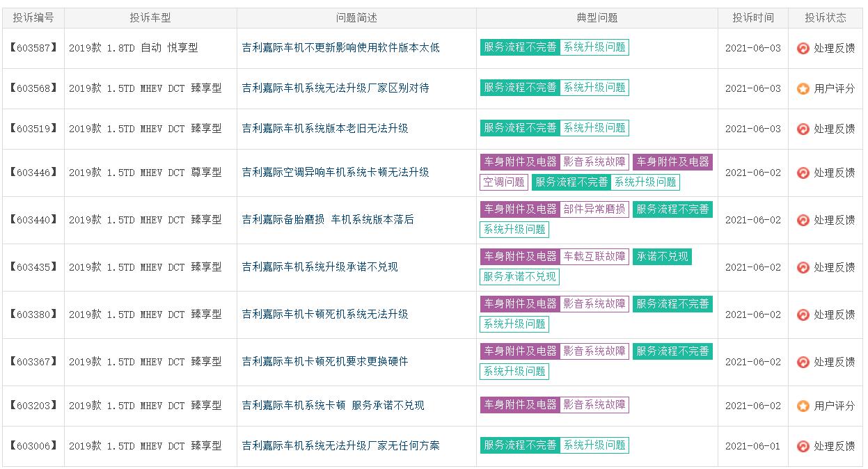The image size is (868, 469).
Task: Click the 服务承诺不兑现 tag in row 603435
Action: [519, 277]
